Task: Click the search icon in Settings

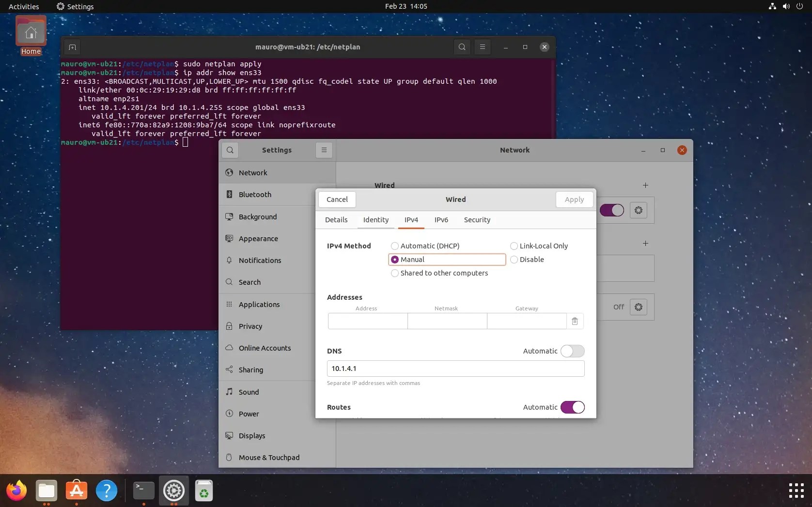Action: coord(230,150)
